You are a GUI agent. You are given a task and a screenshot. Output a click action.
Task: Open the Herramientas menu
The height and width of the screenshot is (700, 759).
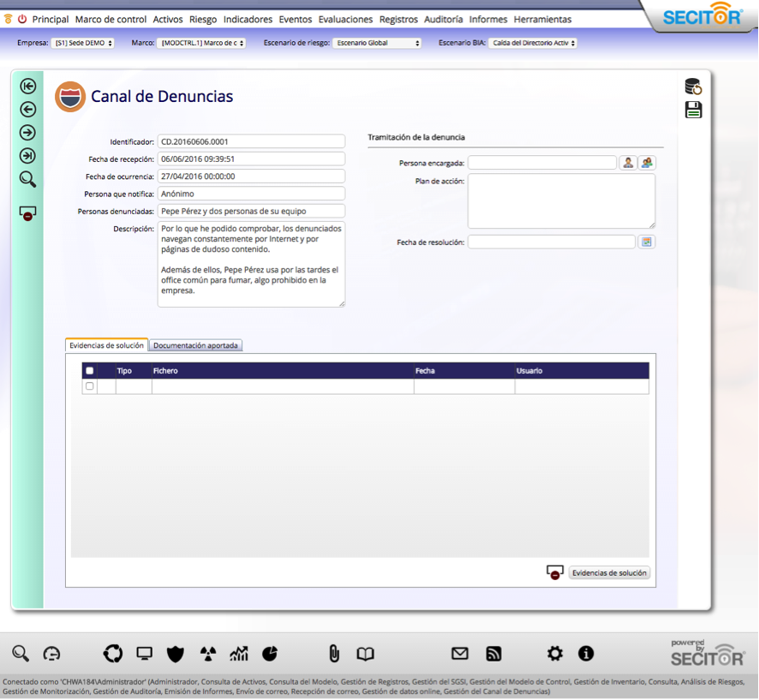tap(542, 19)
